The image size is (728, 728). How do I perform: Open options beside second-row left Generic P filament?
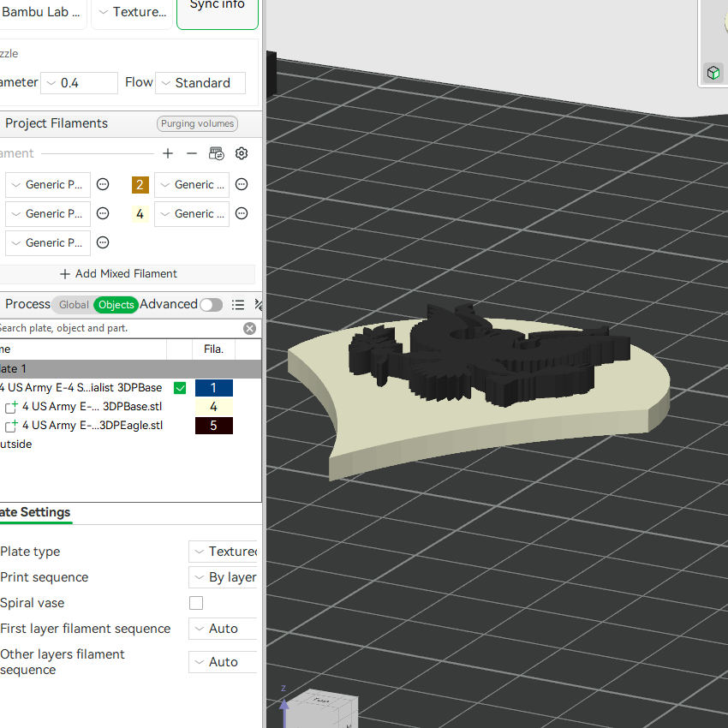click(103, 213)
